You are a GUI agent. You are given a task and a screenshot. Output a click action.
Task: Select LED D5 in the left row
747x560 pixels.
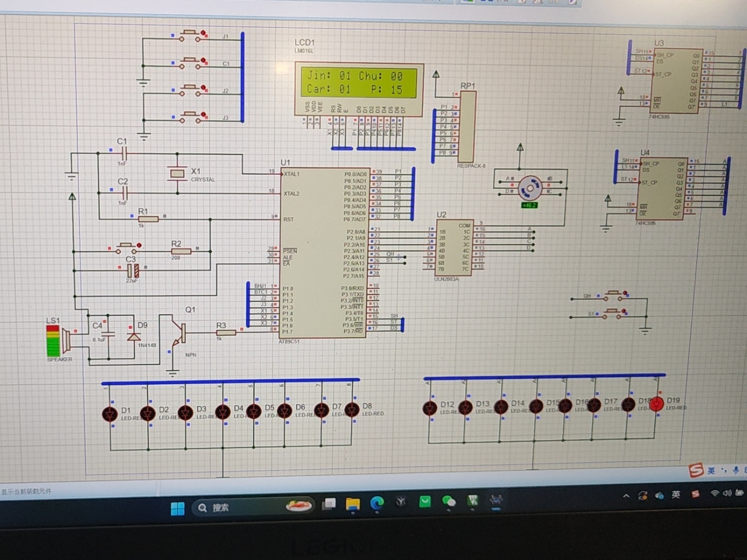(x=254, y=412)
